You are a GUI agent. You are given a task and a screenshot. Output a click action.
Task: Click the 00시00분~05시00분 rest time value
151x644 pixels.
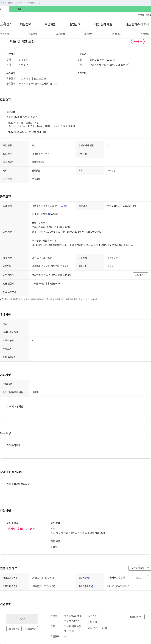point(42,258)
